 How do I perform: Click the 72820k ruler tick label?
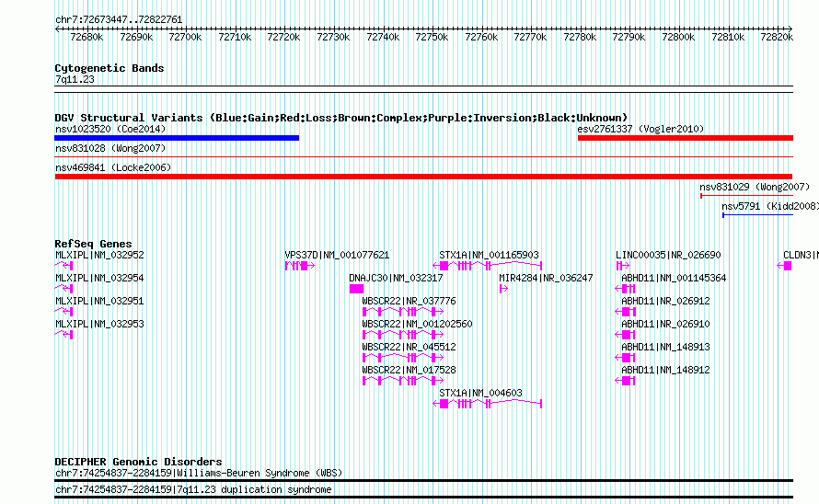click(777, 37)
